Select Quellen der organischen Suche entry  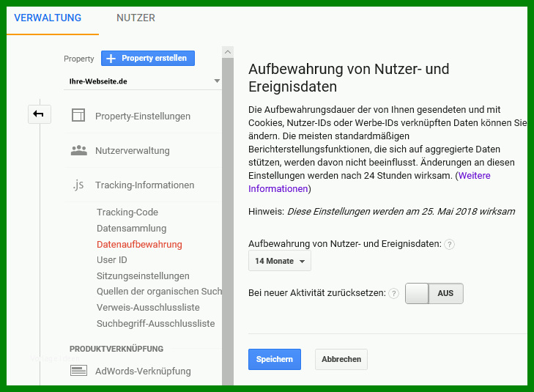pos(159,292)
